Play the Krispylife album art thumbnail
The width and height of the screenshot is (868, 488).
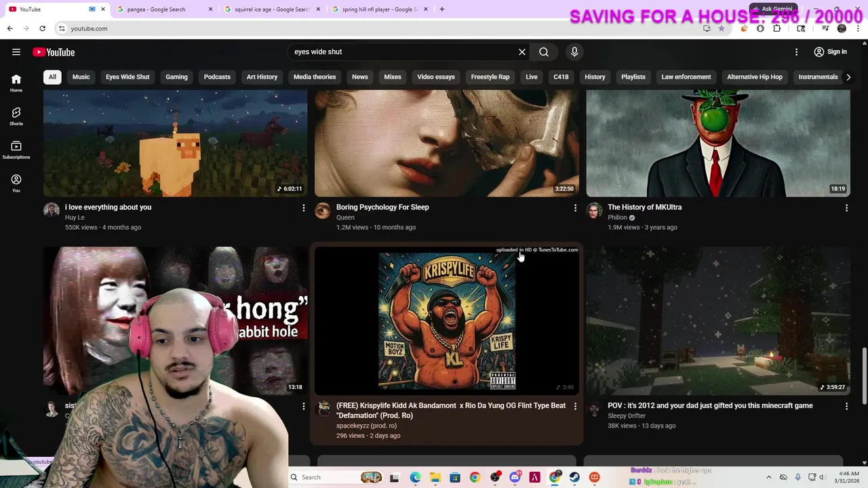pos(447,321)
